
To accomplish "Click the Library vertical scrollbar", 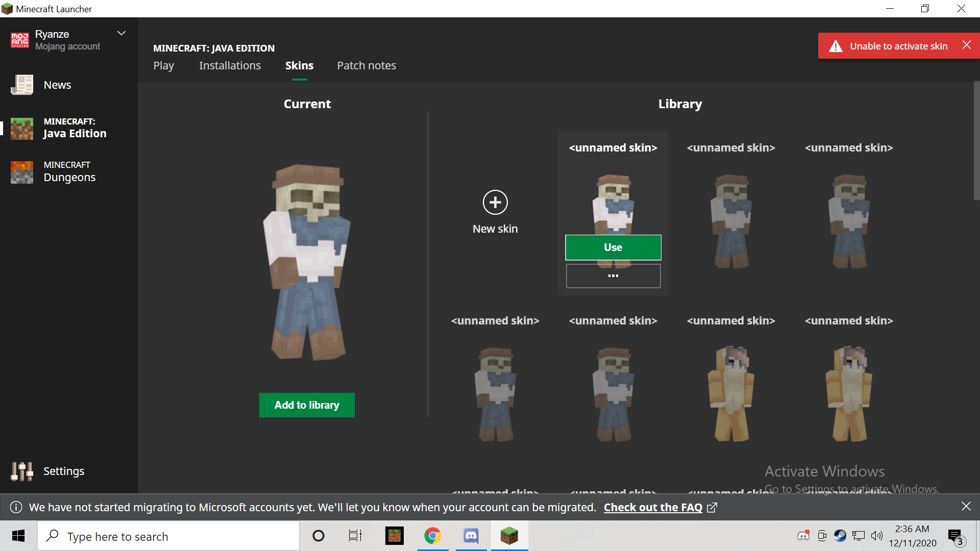I will click(x=976, y=140).
